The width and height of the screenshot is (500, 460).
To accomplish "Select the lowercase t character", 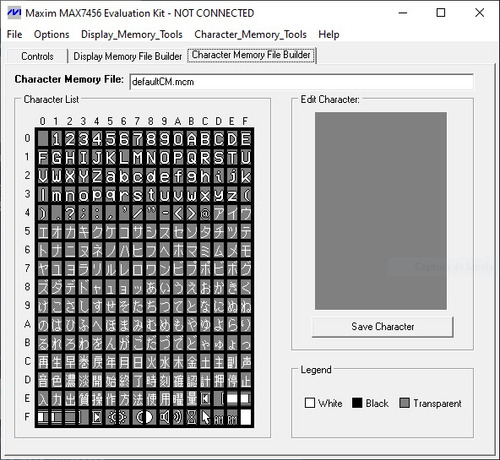I will point(151,194).
